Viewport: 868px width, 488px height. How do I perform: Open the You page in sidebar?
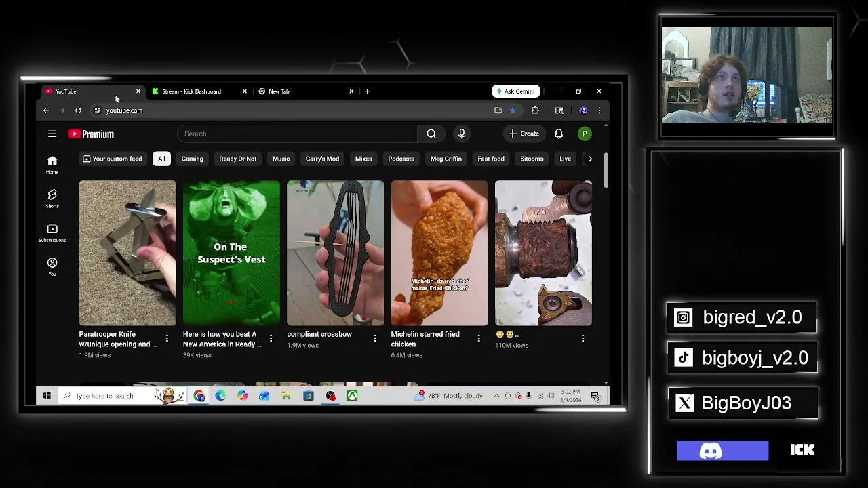(x=52, y=266)
